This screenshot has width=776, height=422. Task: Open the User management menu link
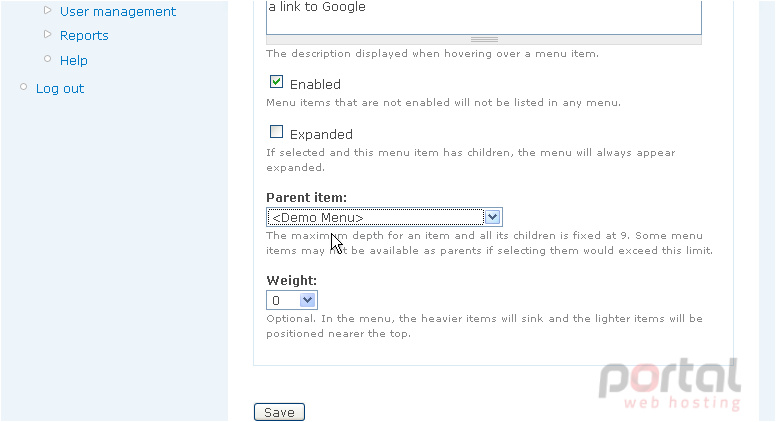pos(118,11)
